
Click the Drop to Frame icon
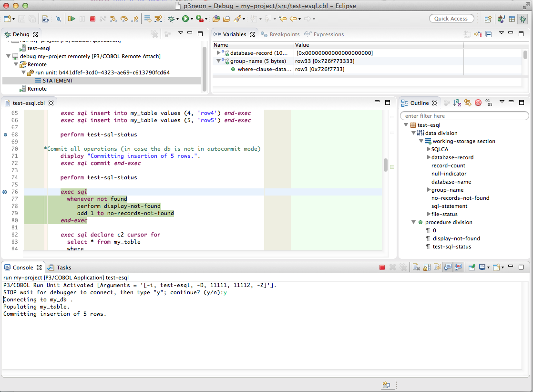click(147, 19)
